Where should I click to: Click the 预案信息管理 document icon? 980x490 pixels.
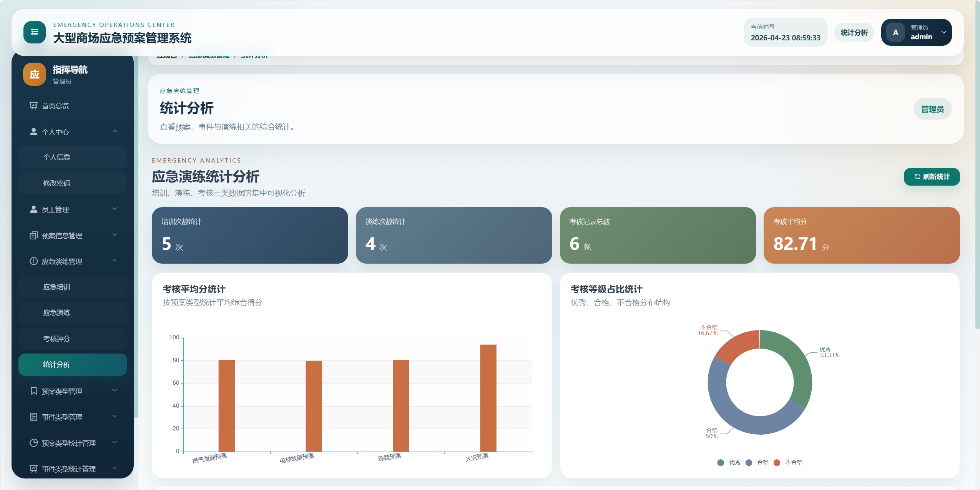34,236
